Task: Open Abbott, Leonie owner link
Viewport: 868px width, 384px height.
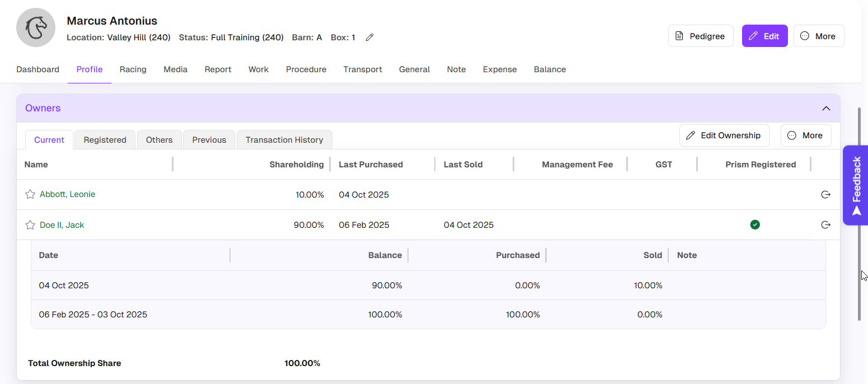Action: pyautogui.click(x=67, y=194)
